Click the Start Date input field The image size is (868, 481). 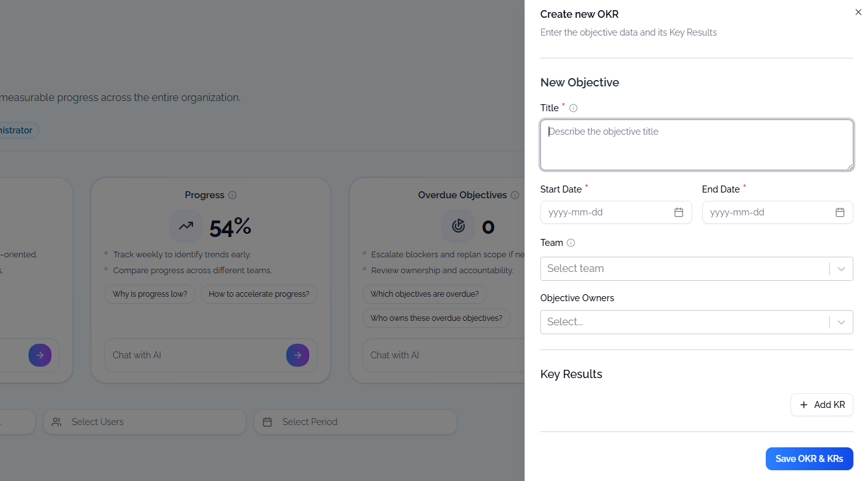[x=606, y=212]
